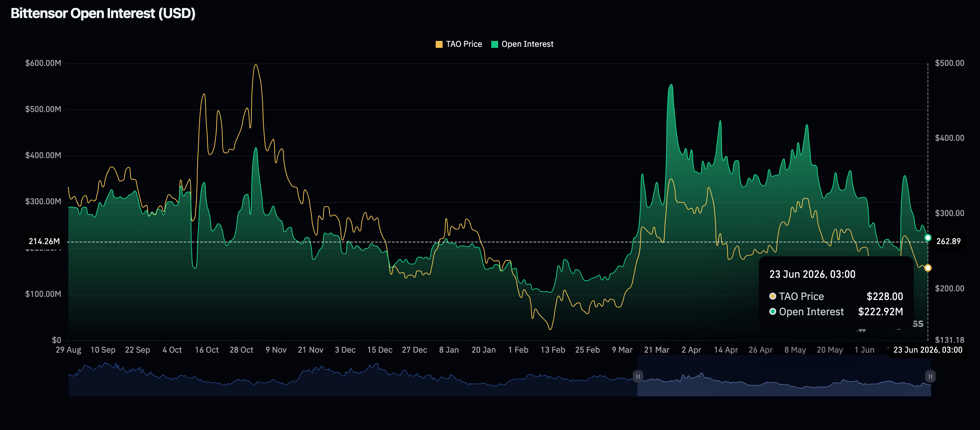The image size is (980, 430).
Task: Click the yellow TAO Price point on the crosshair
Action: (928, 268)
